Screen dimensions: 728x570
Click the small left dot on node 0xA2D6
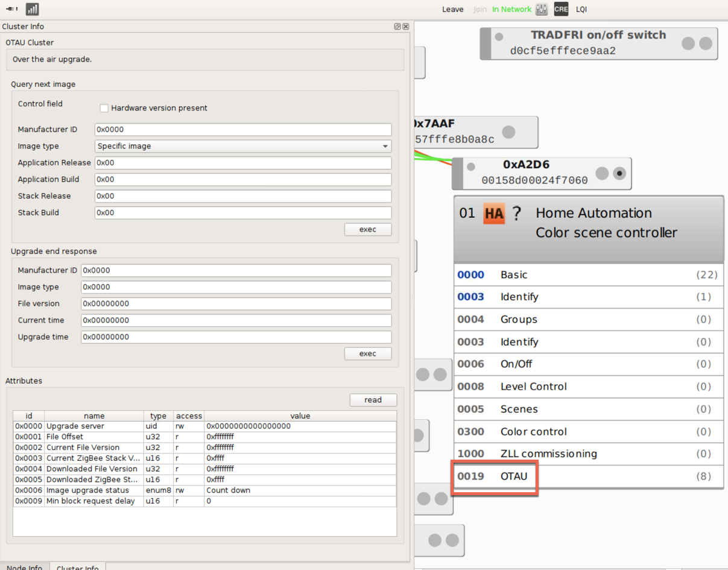[x=471, y=167]
